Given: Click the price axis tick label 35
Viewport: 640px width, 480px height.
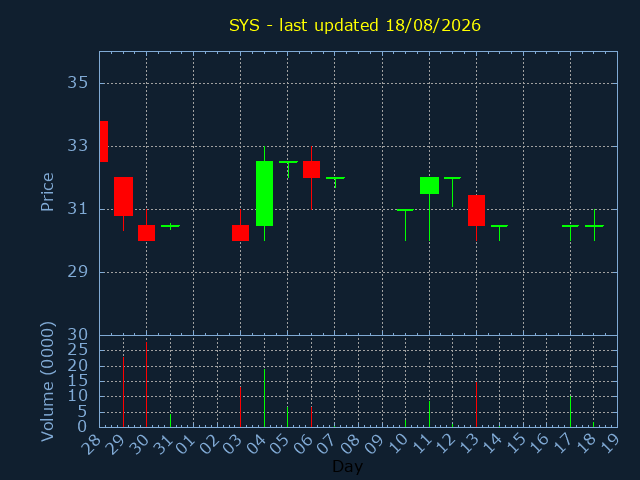Looking at the screenshot, I should point(78,83).
